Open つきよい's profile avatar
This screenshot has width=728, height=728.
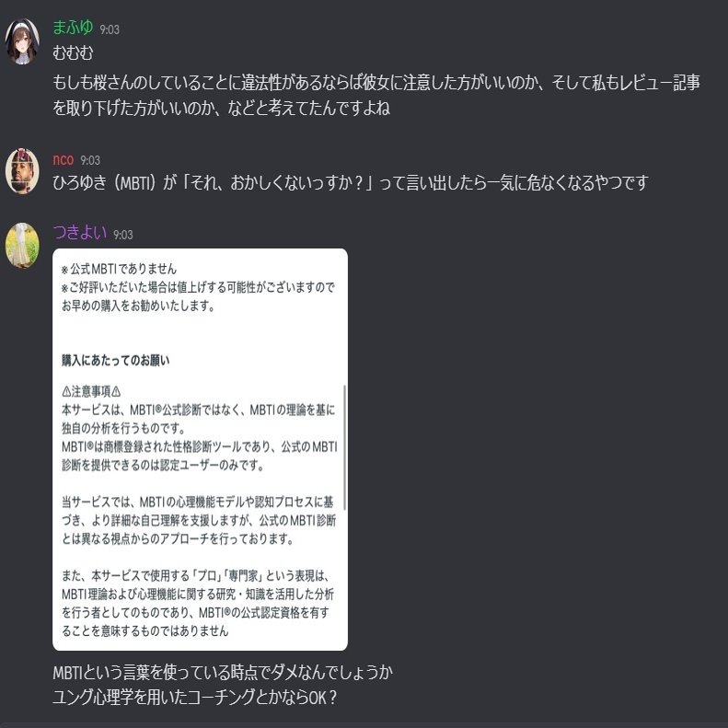click(22, 246)
